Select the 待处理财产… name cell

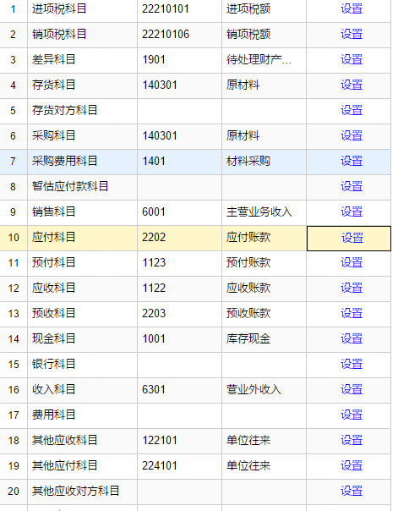(264, 60)
